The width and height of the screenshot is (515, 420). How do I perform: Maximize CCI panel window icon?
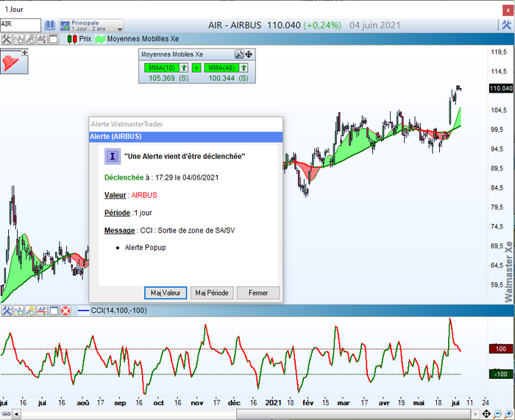coord(54,310)
